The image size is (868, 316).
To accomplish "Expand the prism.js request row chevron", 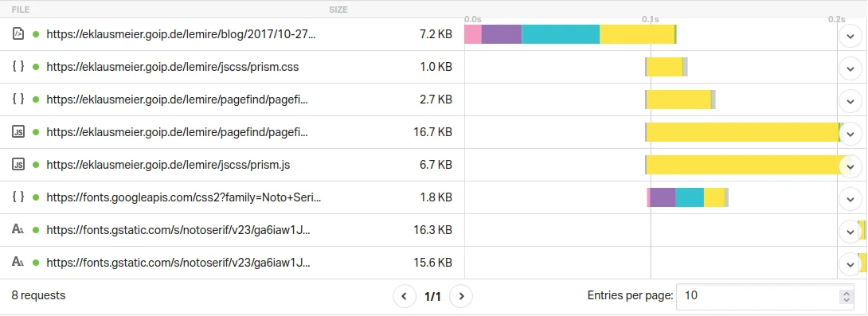I will (x=850, y=166).
